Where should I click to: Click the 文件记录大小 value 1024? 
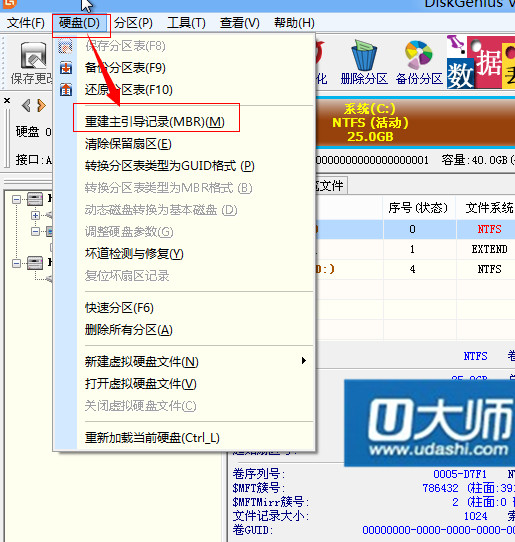pyautogui.click(x=475, y=516)
